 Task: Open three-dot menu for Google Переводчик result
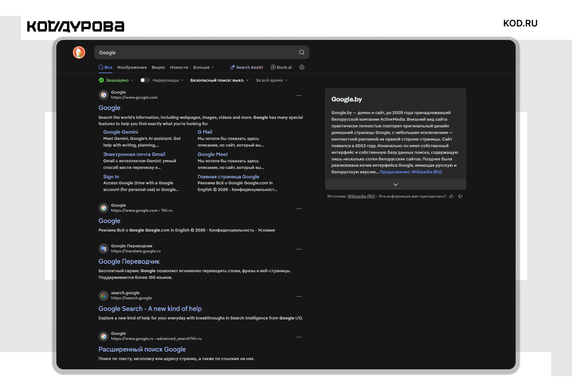[299, 249]
